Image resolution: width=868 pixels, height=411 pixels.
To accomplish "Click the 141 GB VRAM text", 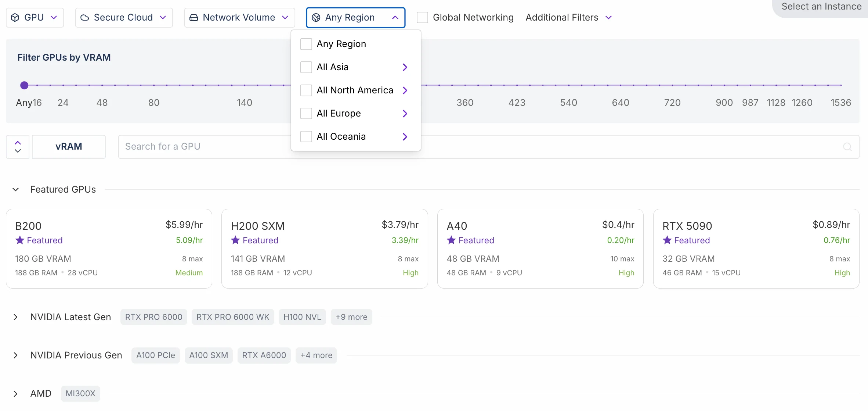I will (x=258, y=259).
